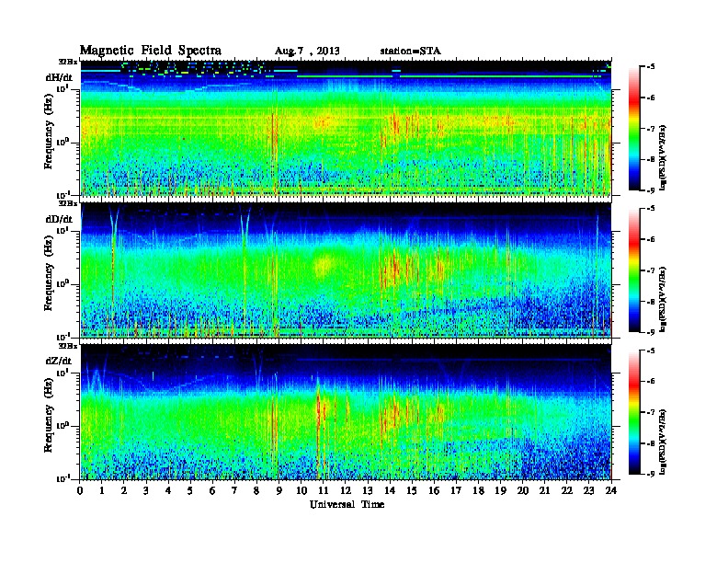The width and height of the screenshot is (728, 563).
Task: Click the "Universal Time" axis title
Action: point(347,504)
